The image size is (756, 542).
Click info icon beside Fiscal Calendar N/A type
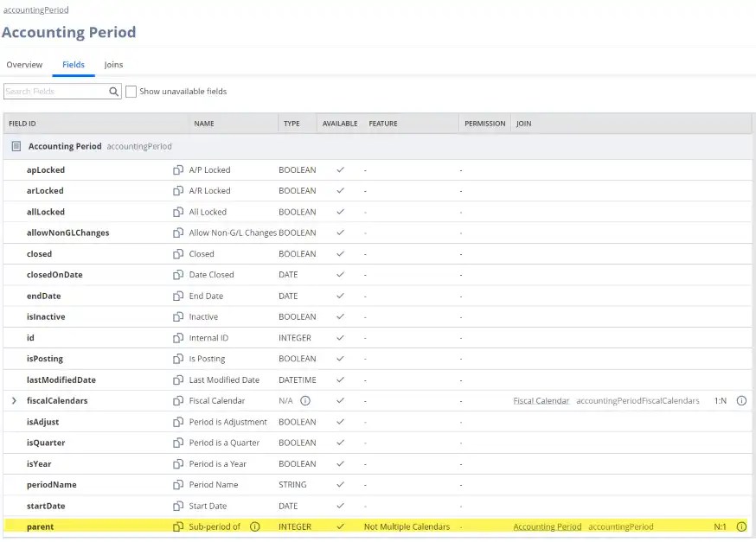click(x=305, y=401)
